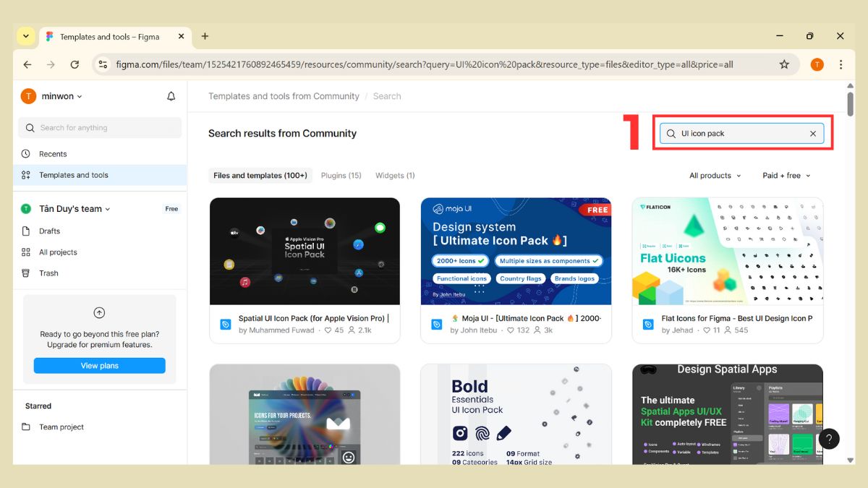Click the file icon beside Spatial UI Icon Pack
Screen dimensions: 868x488
(x=226, y=325)
